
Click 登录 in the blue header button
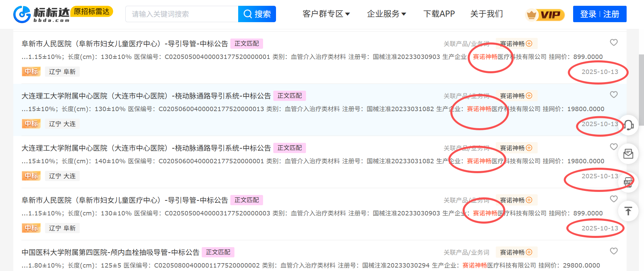pos(588,14)
